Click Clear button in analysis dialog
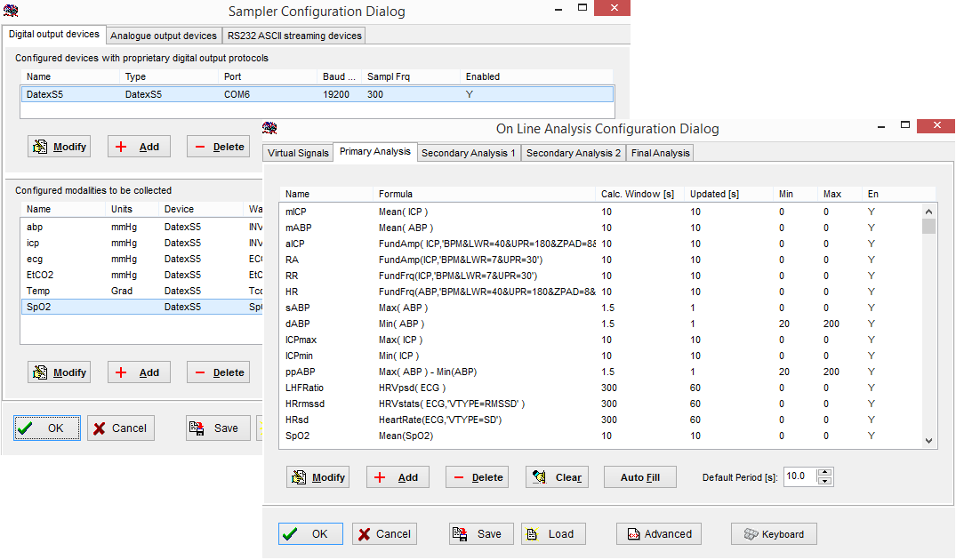The image size is (956, 560). pyautogui.click(x=558, y=477)
